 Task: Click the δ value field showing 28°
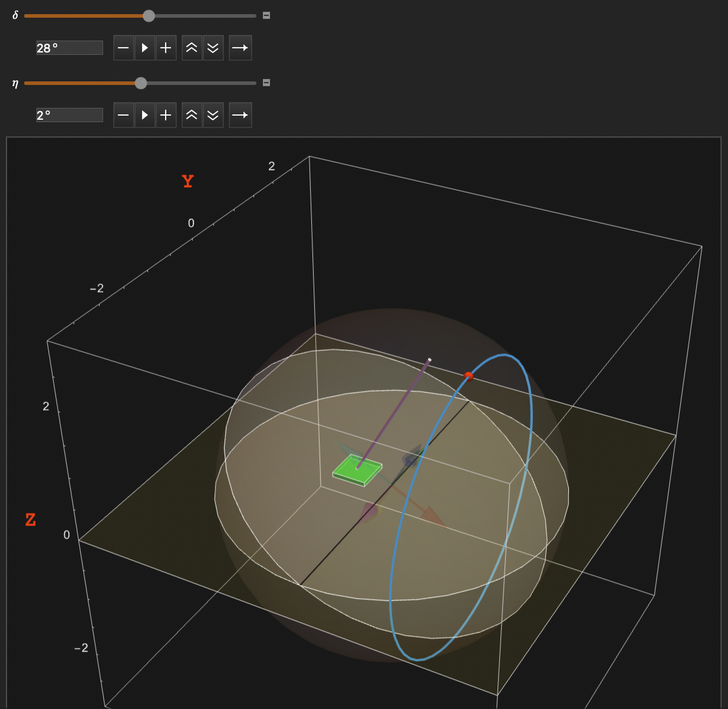[x=70, y=48]
